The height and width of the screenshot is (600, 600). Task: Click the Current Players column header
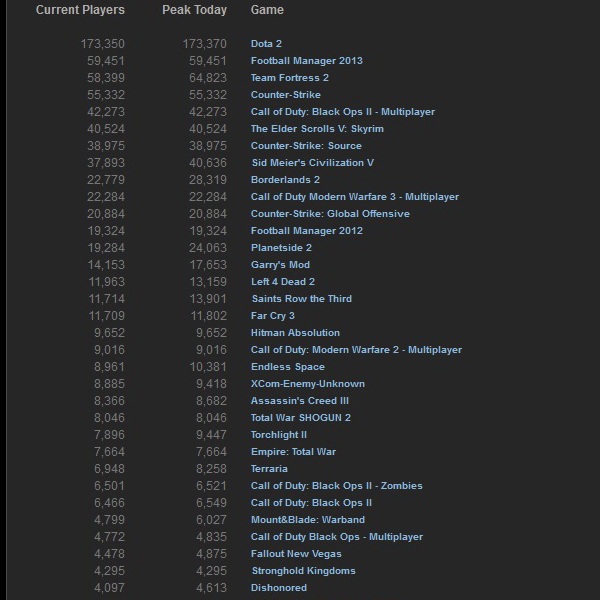tap(80, 10)
